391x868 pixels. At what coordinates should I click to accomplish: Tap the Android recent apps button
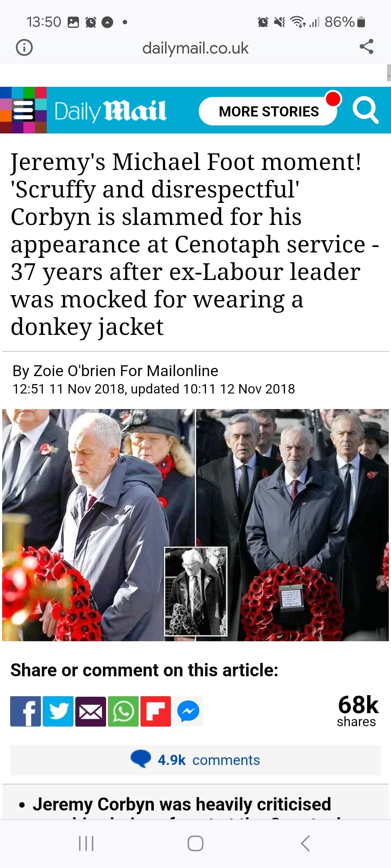tap(86, 843)
